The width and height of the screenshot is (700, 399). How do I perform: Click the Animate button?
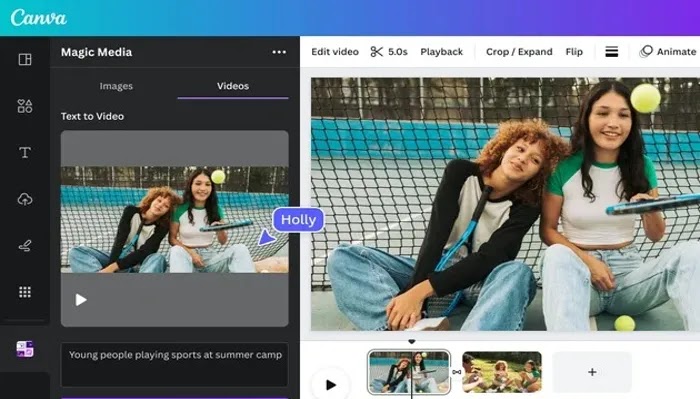pos(668,52)
